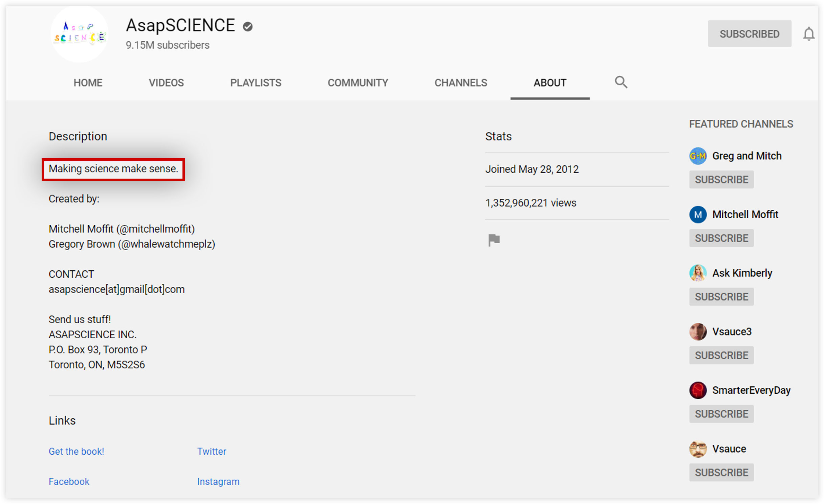The width and height of the screenshot is (824, 504).
Task: Open Greg and Mitch channel avatar
Action: [x=698, y=156]
